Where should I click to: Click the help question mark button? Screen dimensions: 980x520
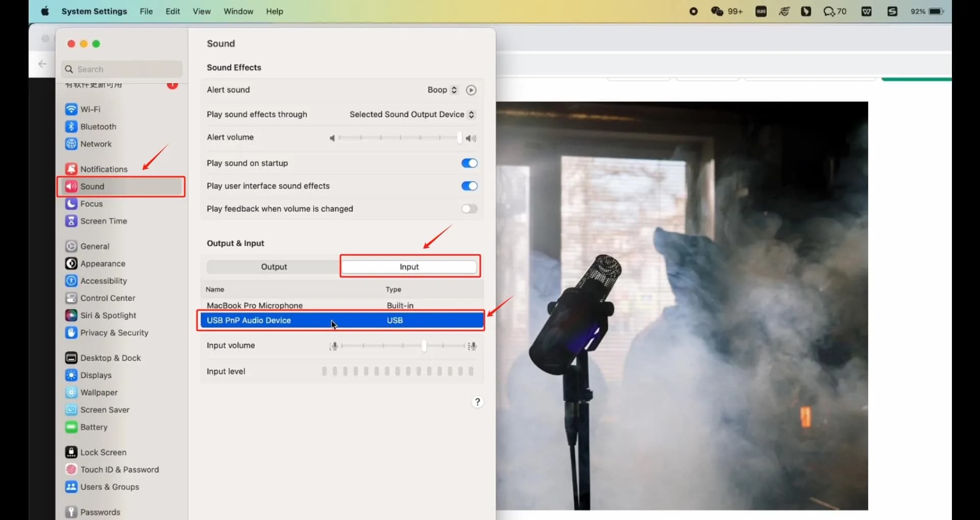click(x=477, y=402)
